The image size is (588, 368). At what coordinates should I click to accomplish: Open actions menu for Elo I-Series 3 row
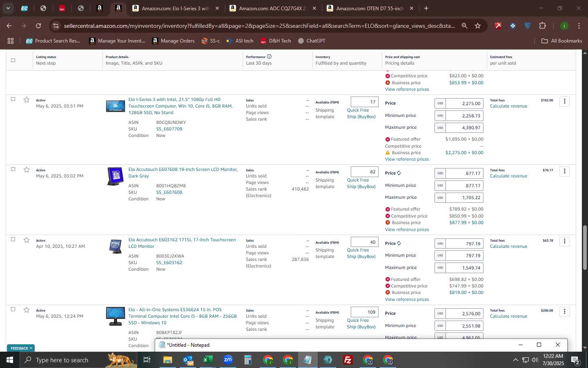[565, 101]
